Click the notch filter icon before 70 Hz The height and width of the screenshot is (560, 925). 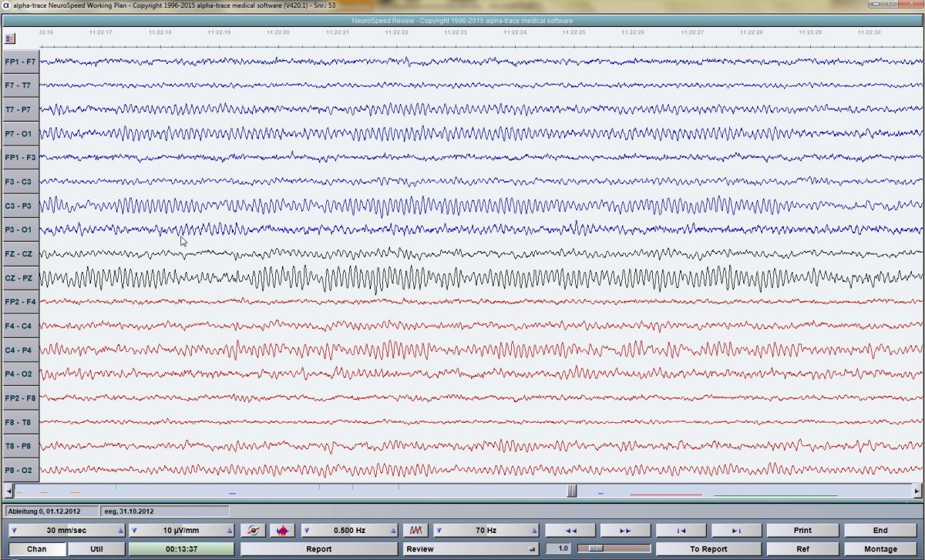tap(415, 530)
